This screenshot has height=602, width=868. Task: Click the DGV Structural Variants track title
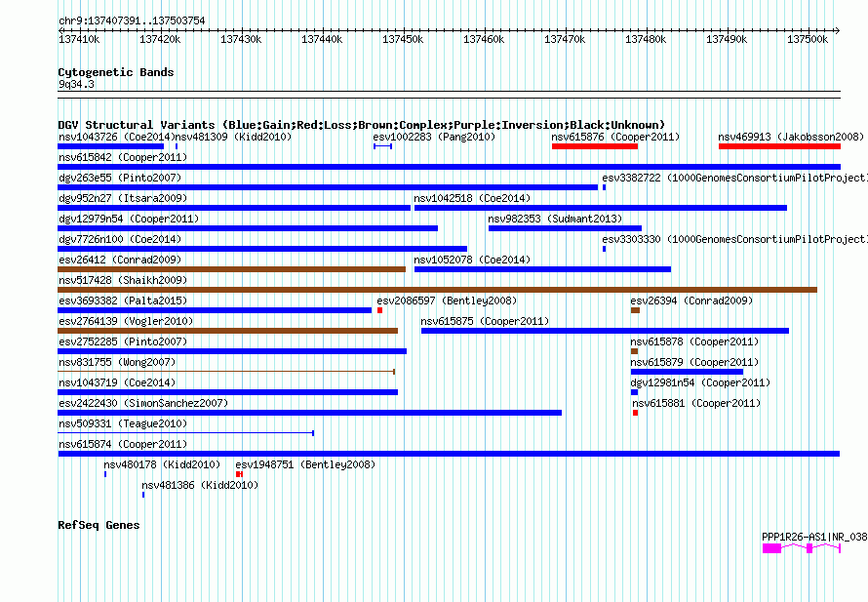[x=362, y=125]
